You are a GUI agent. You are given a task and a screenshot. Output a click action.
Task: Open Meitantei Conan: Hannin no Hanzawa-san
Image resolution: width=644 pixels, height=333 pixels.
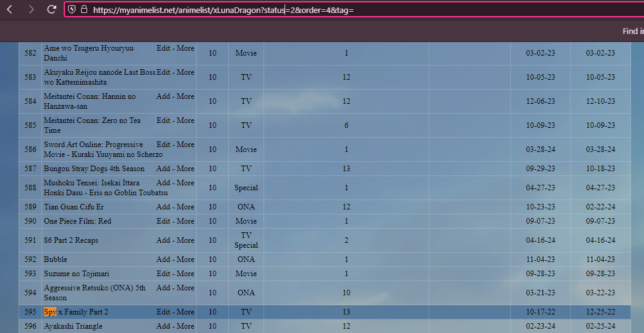click(x=90, y=101)
